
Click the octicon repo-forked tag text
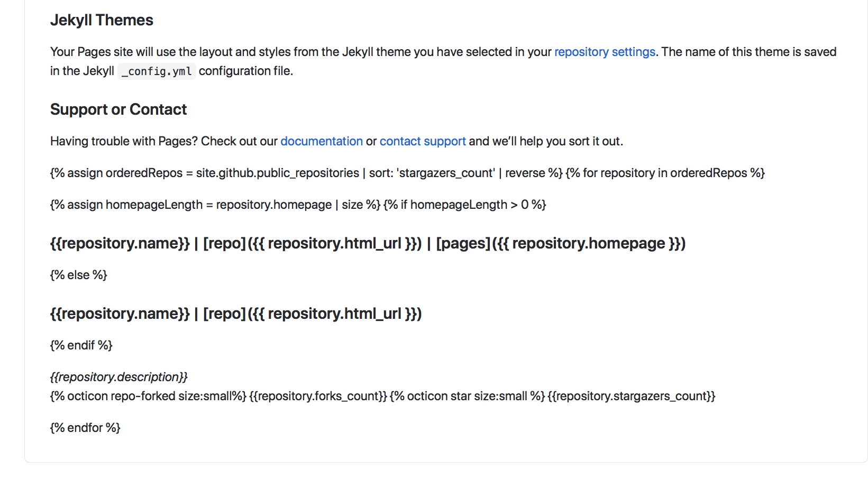tap(148, 396)
